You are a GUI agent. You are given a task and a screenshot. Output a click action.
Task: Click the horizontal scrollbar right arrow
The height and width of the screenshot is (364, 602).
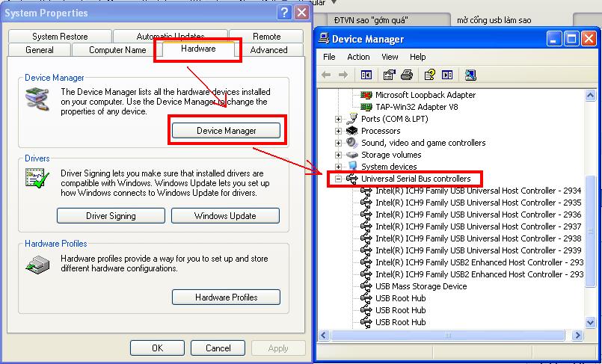point(577,336)
